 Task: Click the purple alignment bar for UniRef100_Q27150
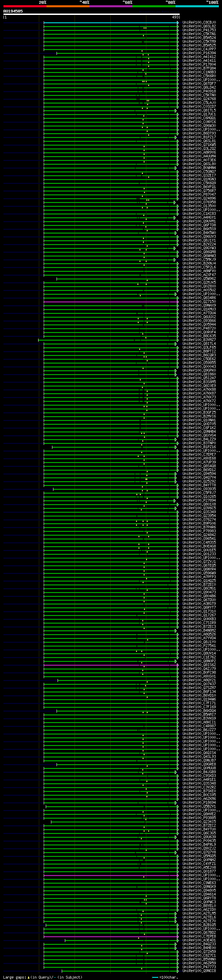pos(111,302)
